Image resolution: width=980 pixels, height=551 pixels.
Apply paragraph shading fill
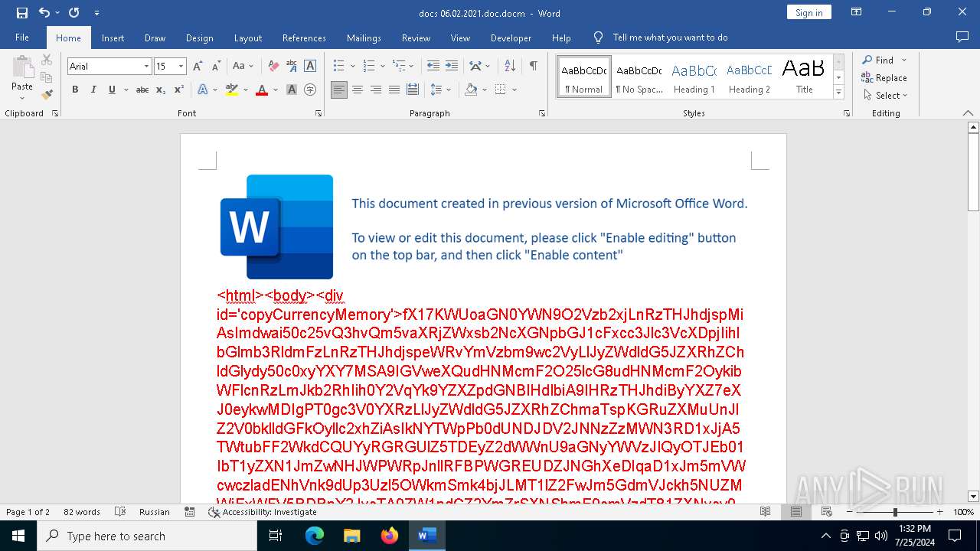pyautogui.click(x=472, y=90)
